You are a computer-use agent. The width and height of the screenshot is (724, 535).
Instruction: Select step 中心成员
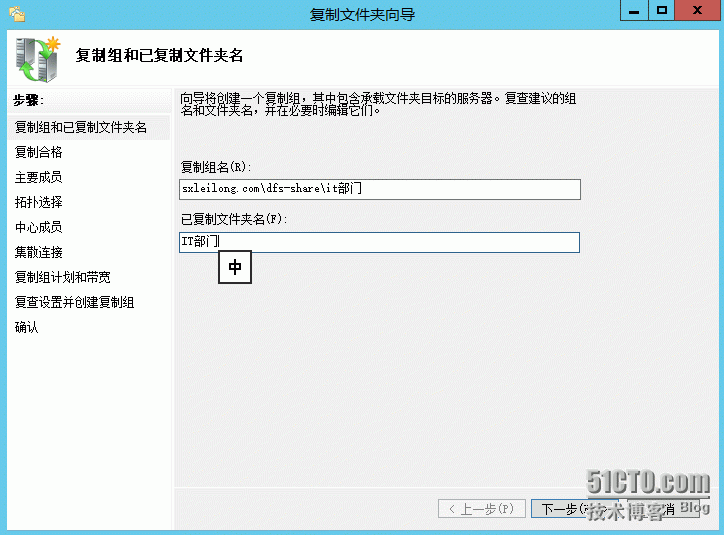coord(38,227)
